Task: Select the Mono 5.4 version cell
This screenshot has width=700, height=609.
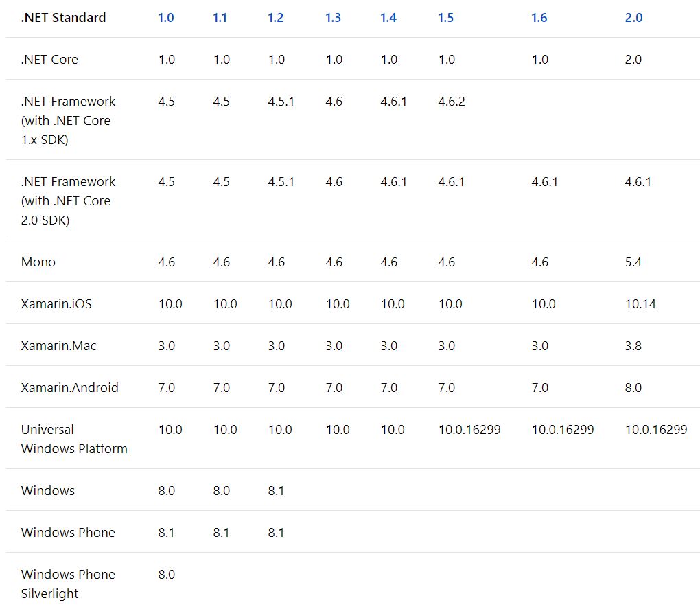Action: pyautogui.click(x=633, y=262)
